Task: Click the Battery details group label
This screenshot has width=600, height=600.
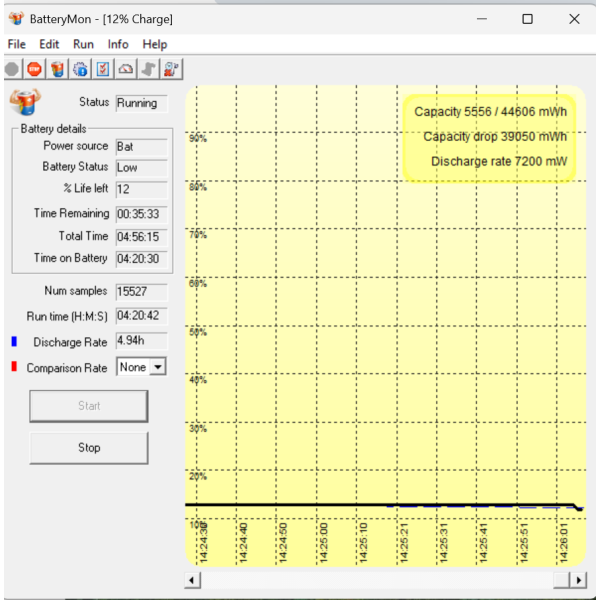Action: (x=54, y=129)
